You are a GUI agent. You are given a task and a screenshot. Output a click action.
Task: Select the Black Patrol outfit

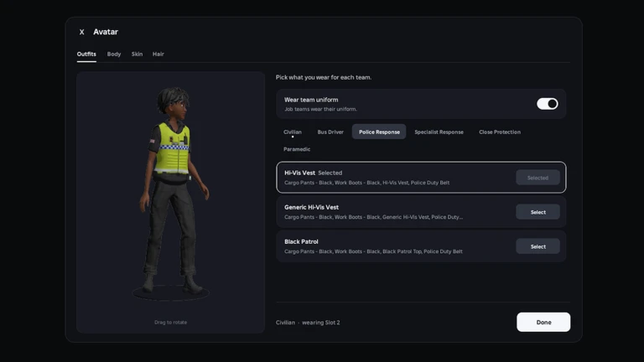point(538,246)
